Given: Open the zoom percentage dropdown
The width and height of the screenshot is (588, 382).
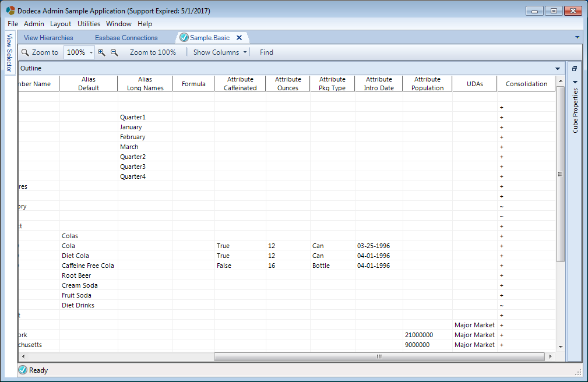Looking at the screenshot, I should (91, 52).
